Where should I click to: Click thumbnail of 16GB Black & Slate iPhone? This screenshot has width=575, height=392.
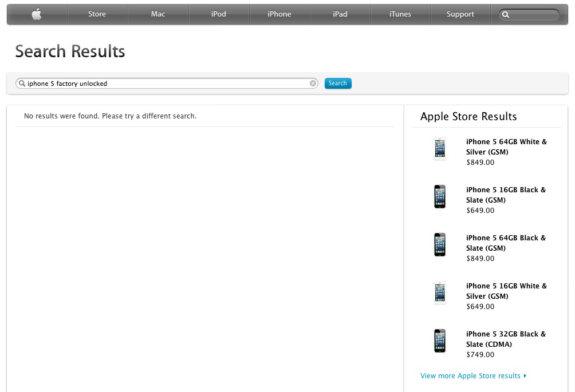click(x=440, y=196)
